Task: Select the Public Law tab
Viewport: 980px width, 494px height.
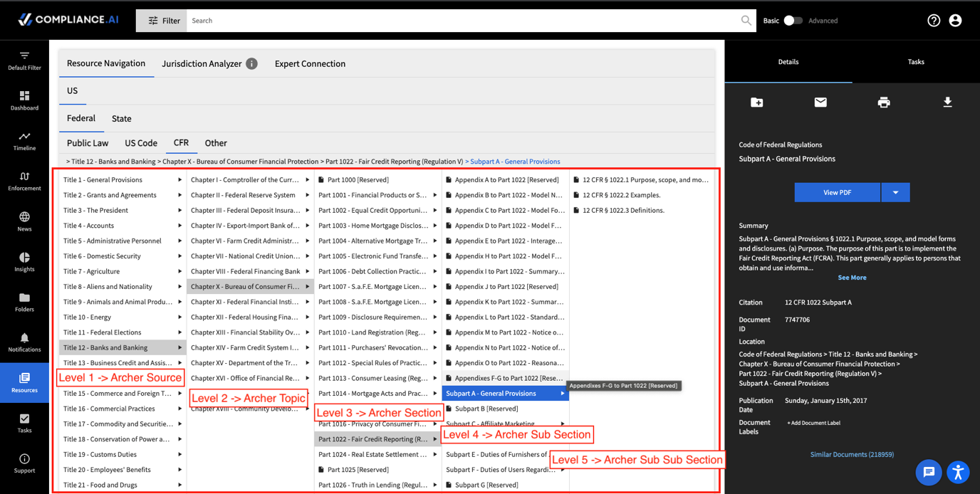Action: [88, 143]
